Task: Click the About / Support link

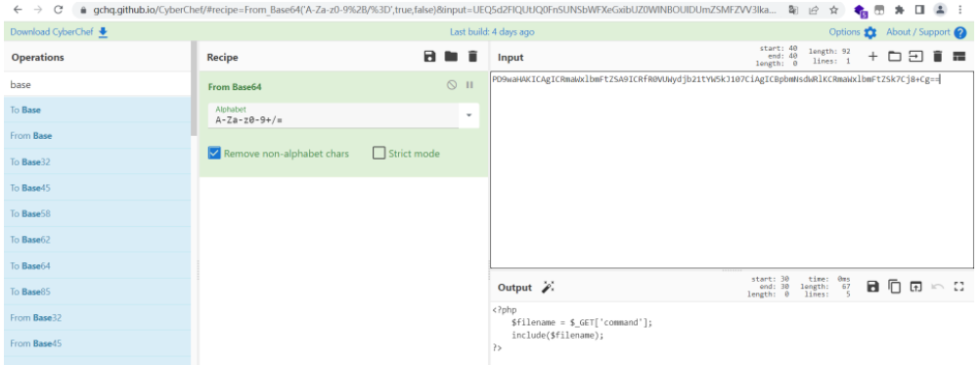Action: click(x=918, y=32)
